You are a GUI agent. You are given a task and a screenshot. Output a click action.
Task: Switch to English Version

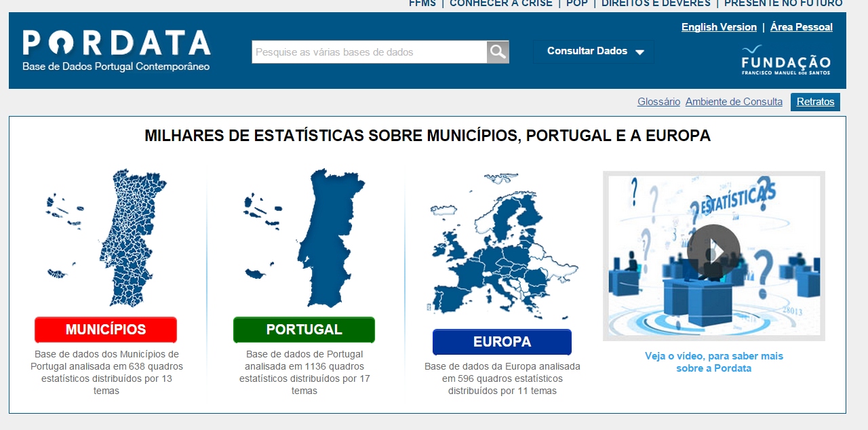(719, 27)
